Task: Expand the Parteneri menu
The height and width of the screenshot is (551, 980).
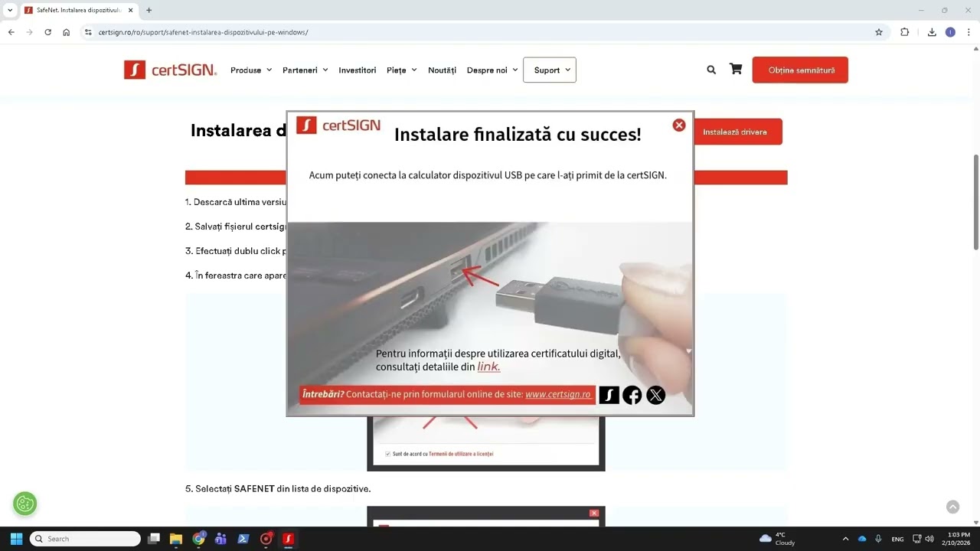Action: [x=305, y=70]
